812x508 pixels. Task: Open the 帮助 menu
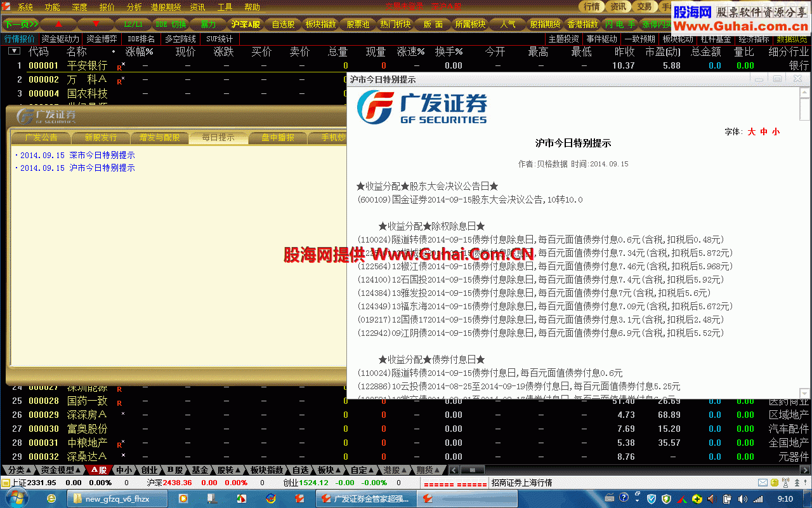coord(252,8)
